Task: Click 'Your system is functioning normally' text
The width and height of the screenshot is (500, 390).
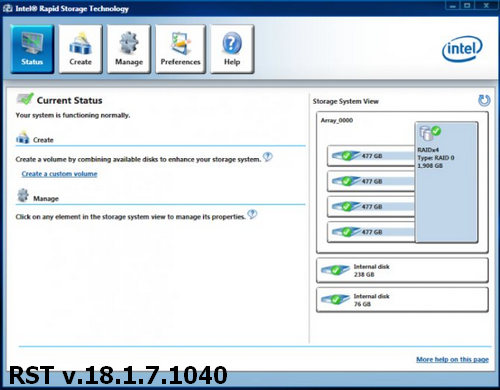Action: click(73, 115)
